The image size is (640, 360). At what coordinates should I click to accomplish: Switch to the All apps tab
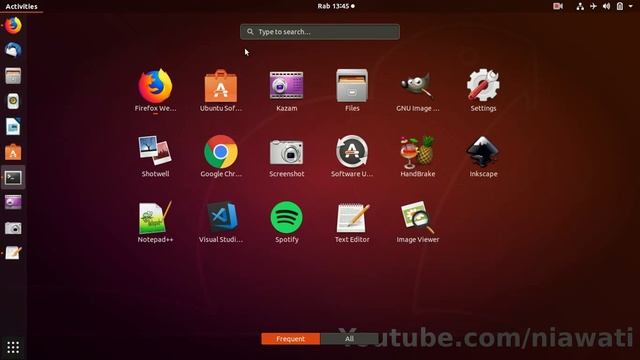[349, 339]
